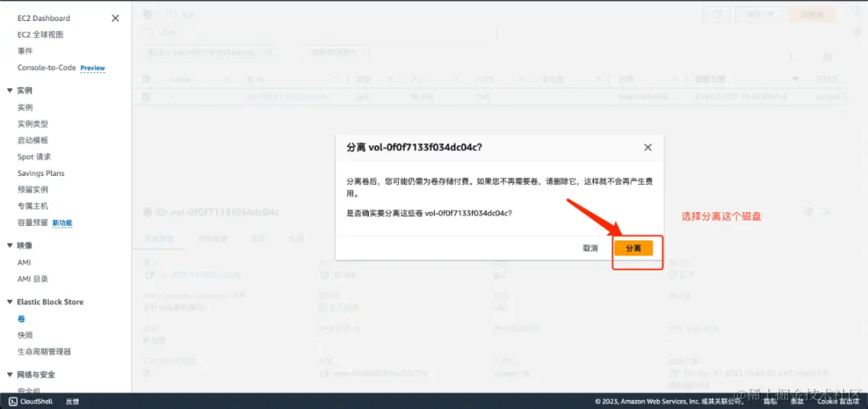The height and width of the screenshot is (409, 868).
Task: Click the volume ID link in table row
Action: point(287,96)
